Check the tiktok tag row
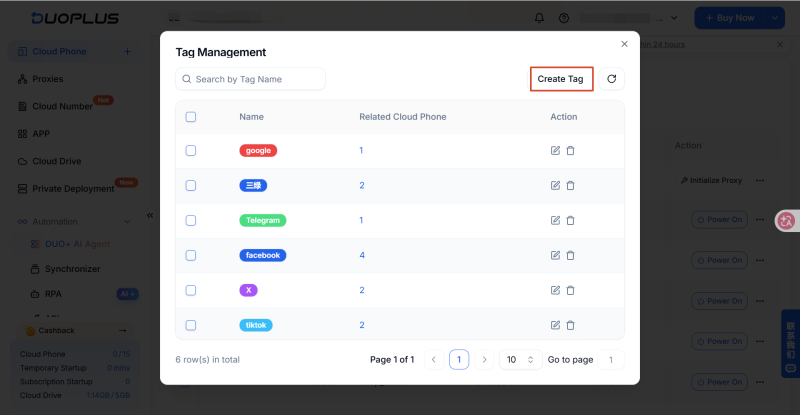This screenshot has height=415, width=800. tap(191, 325)
